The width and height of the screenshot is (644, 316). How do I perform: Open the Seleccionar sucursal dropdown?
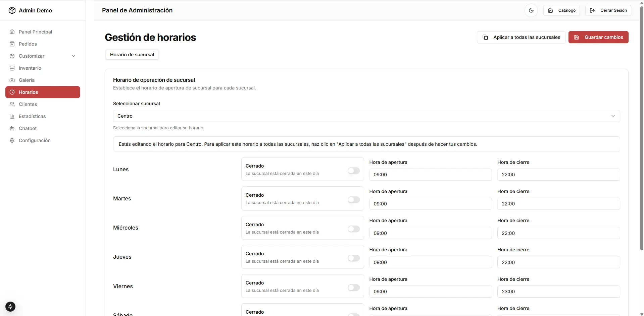click(x=366, y=116)
